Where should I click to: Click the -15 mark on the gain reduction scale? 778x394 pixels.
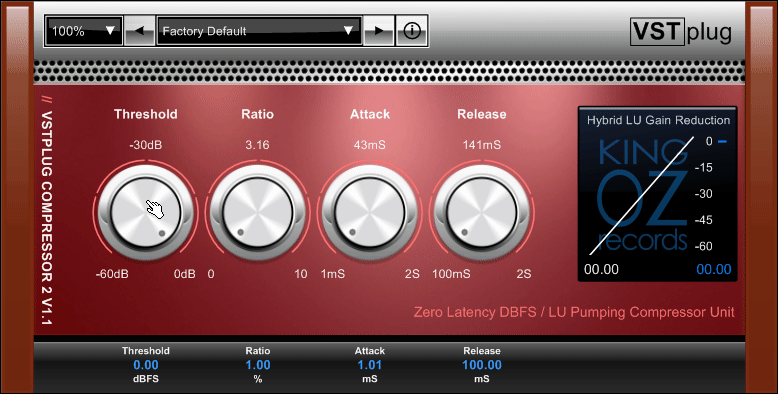click(x=704, y=168)
